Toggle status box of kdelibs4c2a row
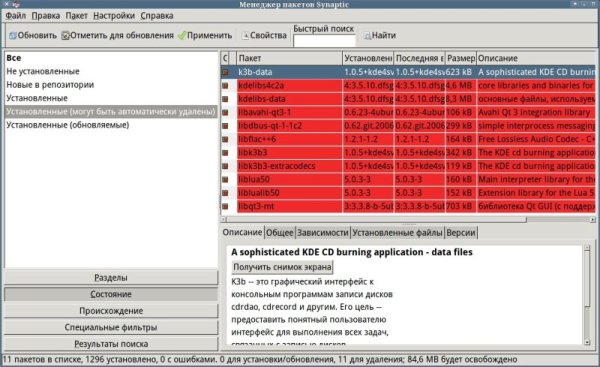This screenshot has width=600, height=367. tap(225, 85)
